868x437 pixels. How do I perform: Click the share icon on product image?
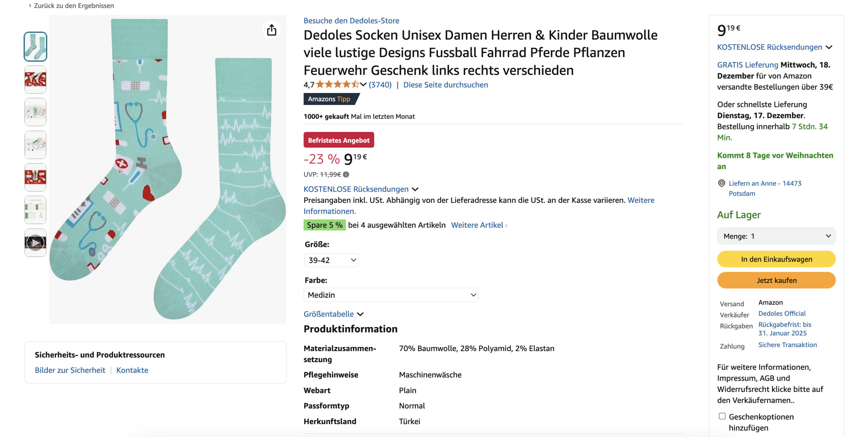[x=271, y=30]
